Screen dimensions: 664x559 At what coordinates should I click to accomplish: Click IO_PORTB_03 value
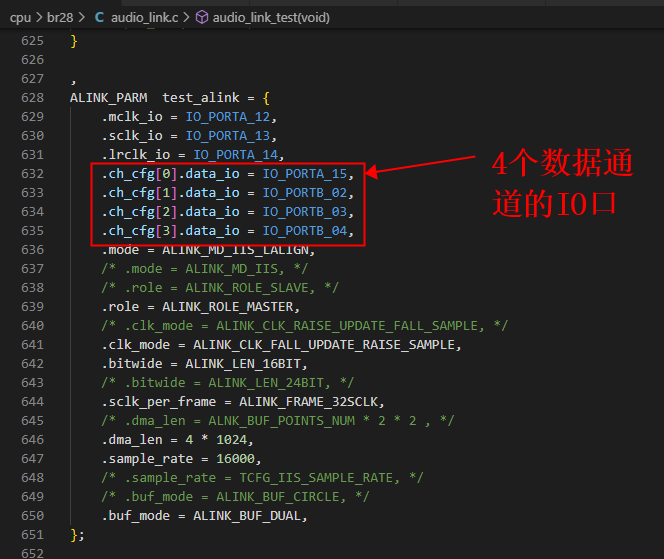(305, 212)
